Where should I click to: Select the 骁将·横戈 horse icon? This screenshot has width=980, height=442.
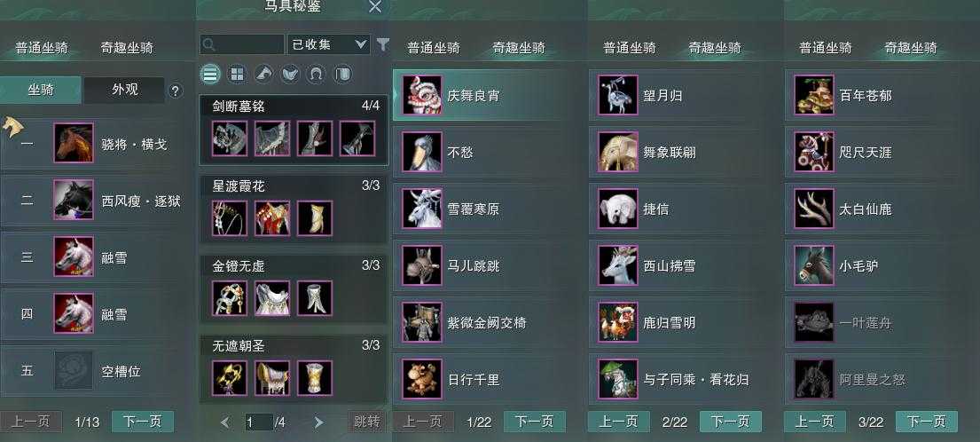[74, 143]
